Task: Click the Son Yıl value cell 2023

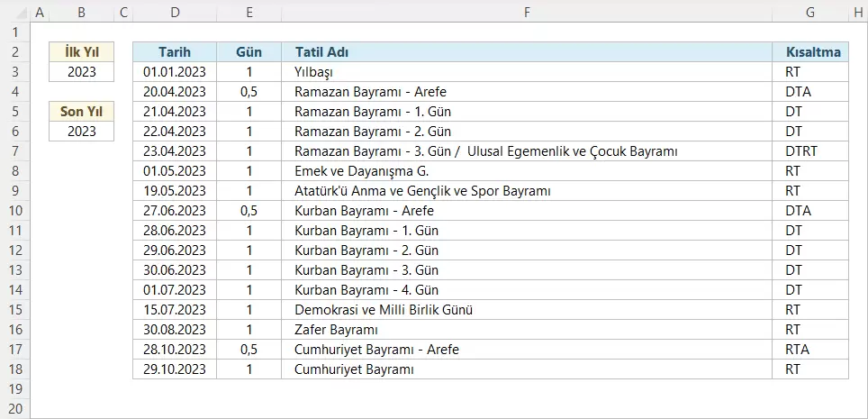Action: point(82,132)
